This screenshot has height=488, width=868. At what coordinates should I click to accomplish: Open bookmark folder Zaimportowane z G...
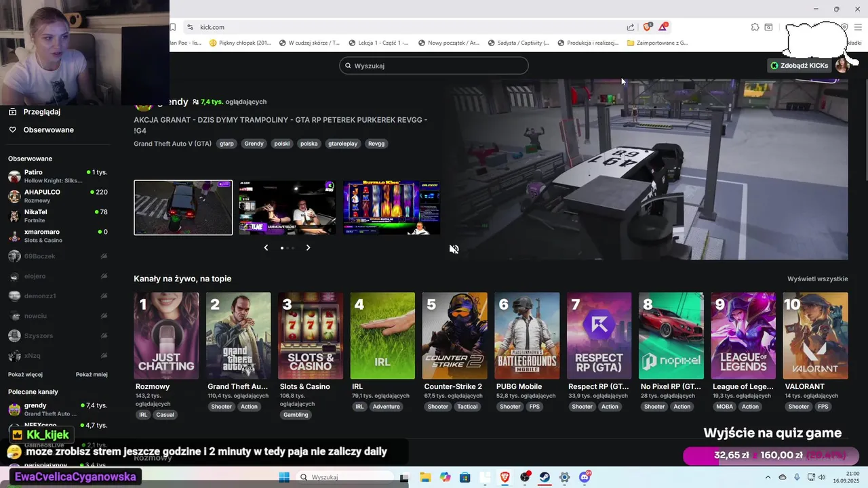point(658,43)
